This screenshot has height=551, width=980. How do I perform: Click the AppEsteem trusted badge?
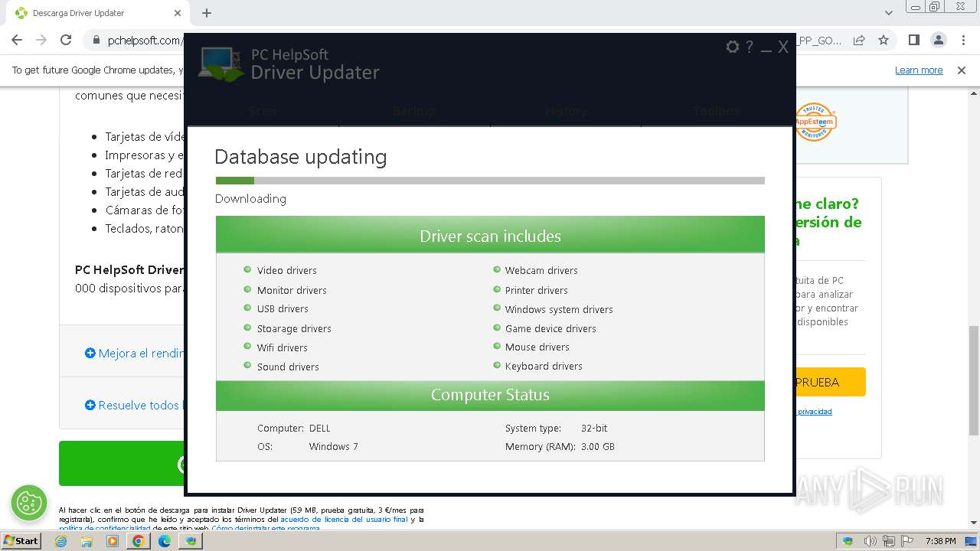(815, 122)
